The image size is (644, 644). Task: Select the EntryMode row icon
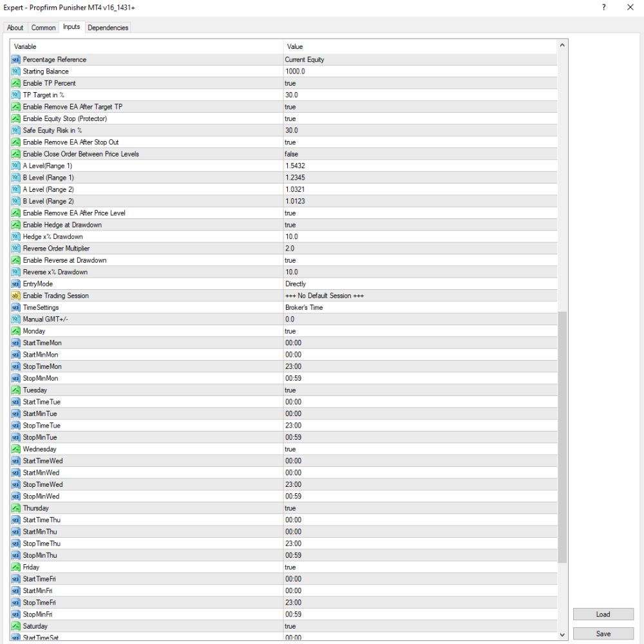pyautogui.click(x=15, y=284)
